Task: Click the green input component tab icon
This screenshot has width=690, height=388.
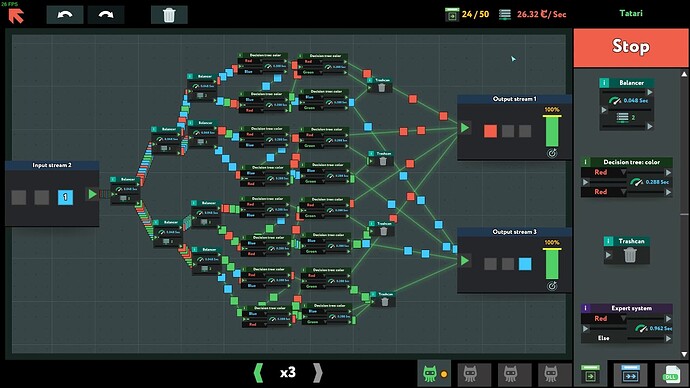Action: coord(590,375)
